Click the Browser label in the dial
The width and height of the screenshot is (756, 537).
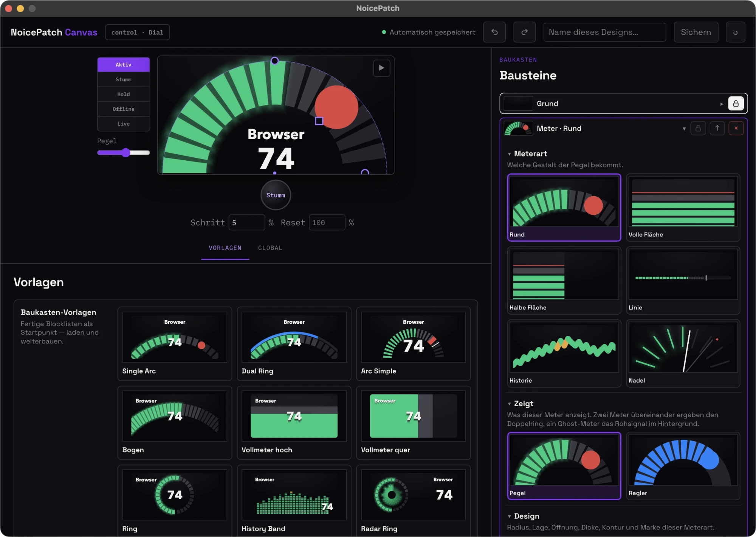(276, 134)
